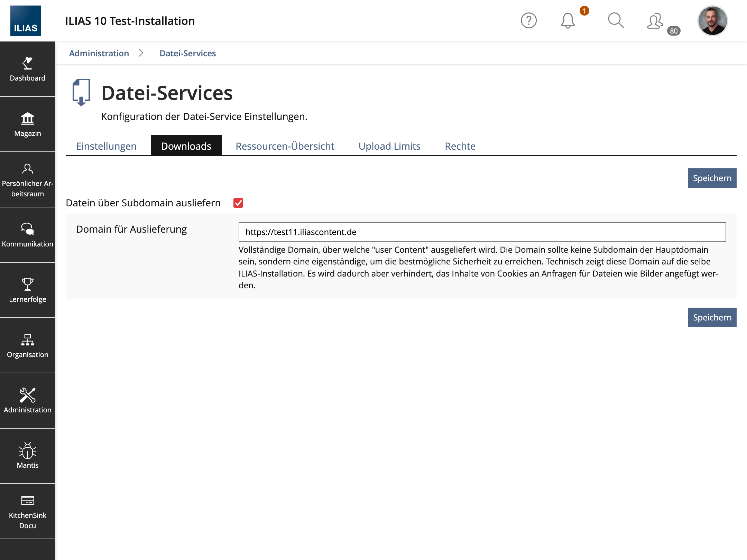Open Lernerfolge trophy entry

pyautogui.click(x=28, y=290)
